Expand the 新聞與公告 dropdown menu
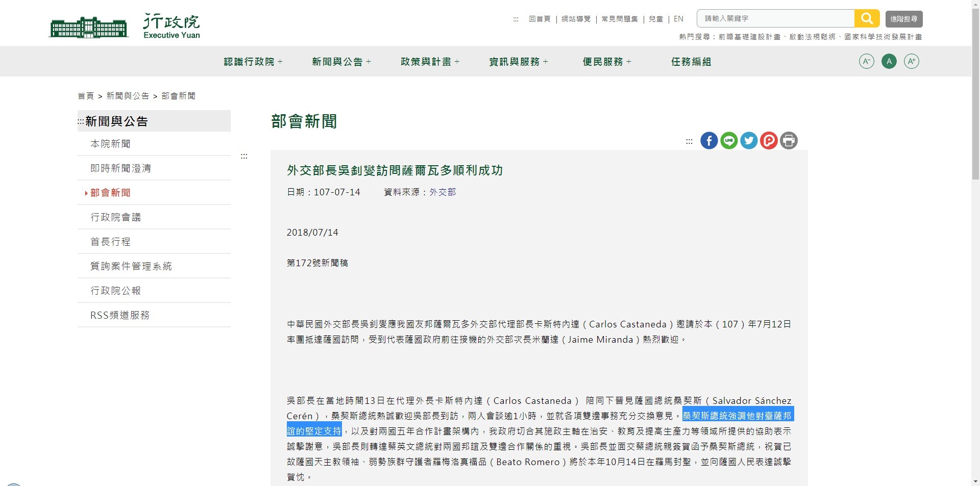980x486 pixels. (x=341, y=62)
